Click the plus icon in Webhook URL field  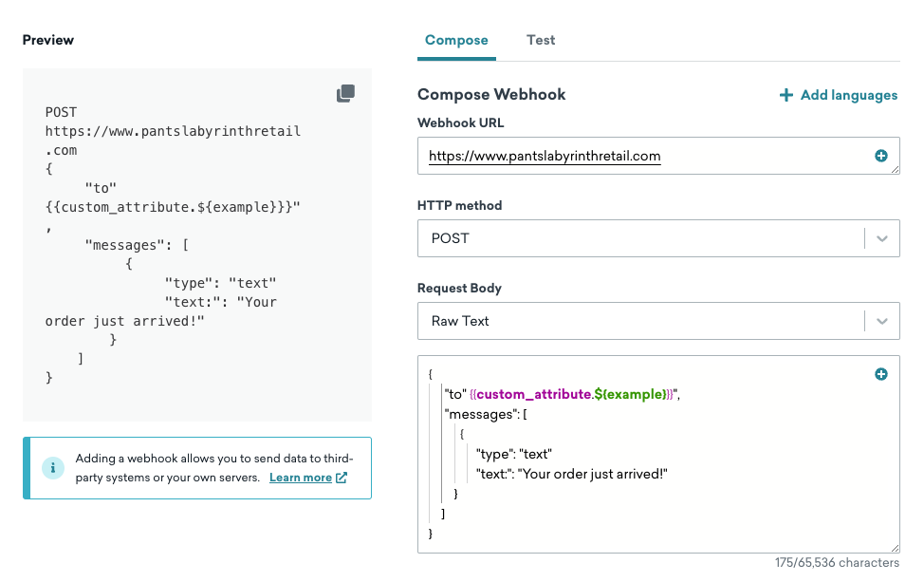coord(881,156)
